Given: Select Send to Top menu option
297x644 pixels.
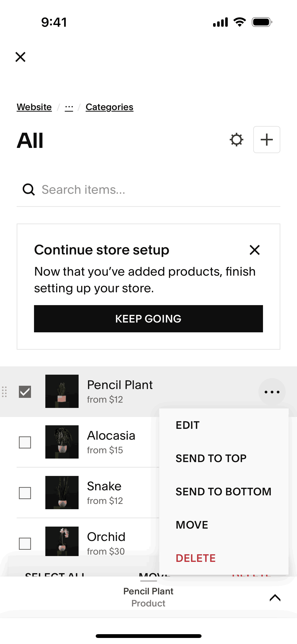Looking at the screenshot, I should [x=211, y=459].
